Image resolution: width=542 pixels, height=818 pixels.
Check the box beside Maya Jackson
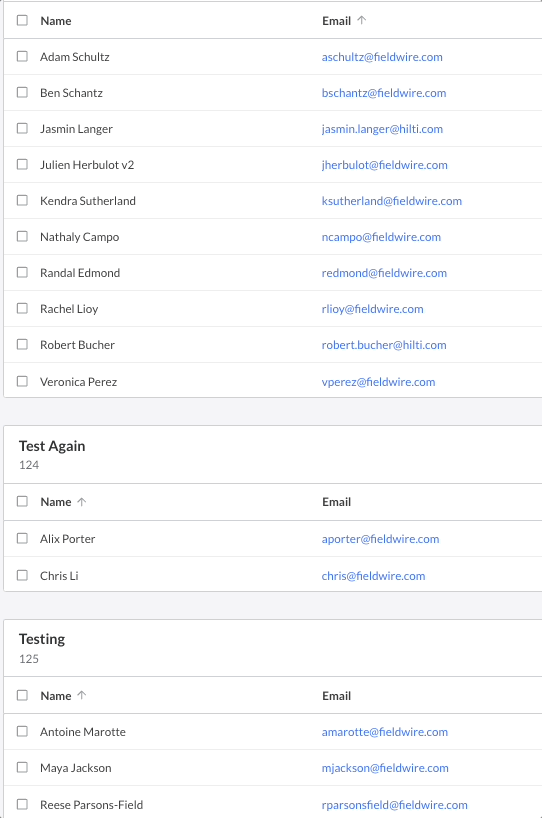pos(22,767)
